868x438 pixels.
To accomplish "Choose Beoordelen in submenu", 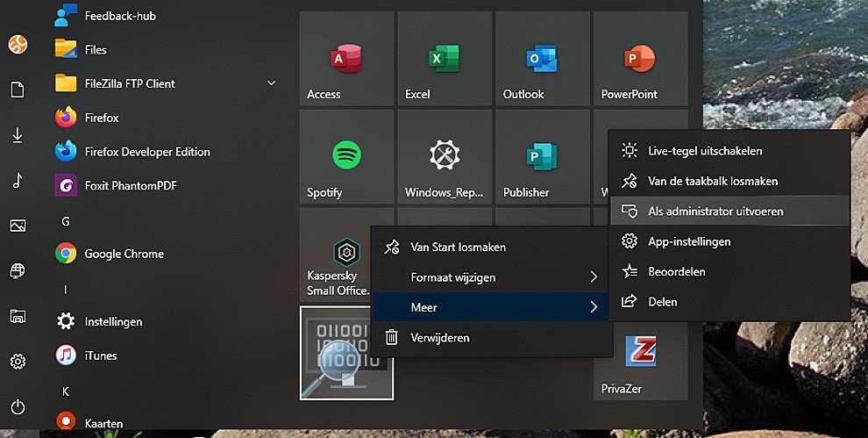I will pyautogui.click(x=729, y=271).
